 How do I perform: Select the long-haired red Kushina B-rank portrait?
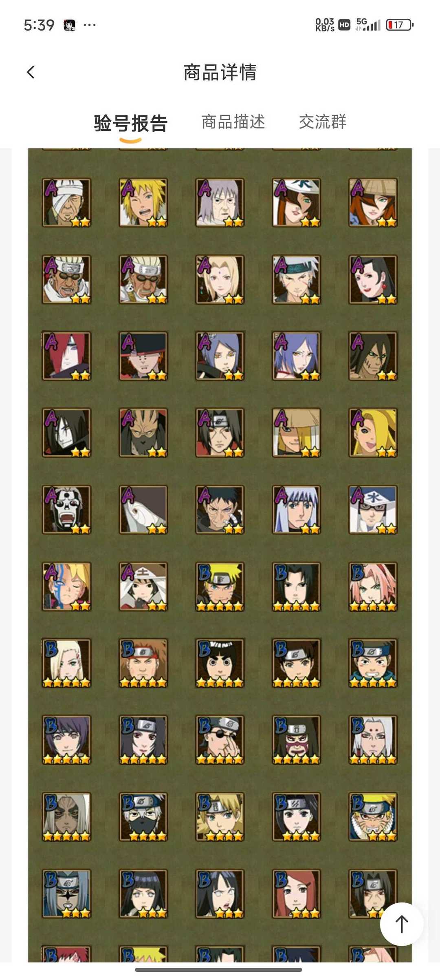[297, 894]
